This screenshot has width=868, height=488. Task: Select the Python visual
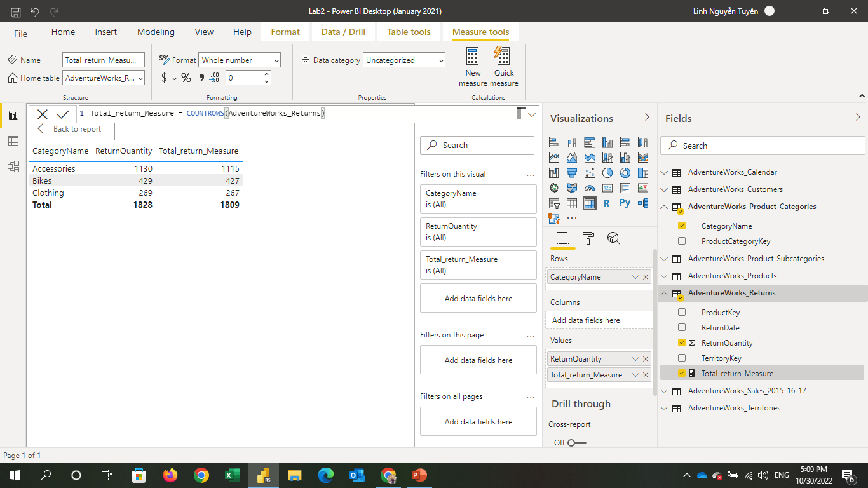click(x=625, y=204)
